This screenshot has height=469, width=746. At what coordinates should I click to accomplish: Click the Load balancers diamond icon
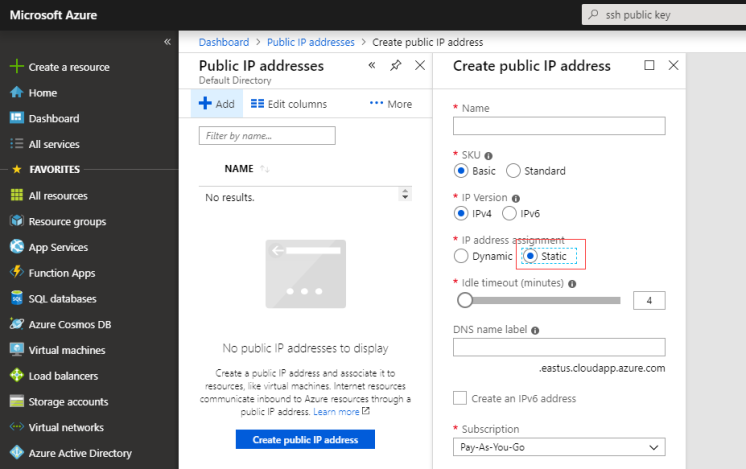click(x=17, y=375)
